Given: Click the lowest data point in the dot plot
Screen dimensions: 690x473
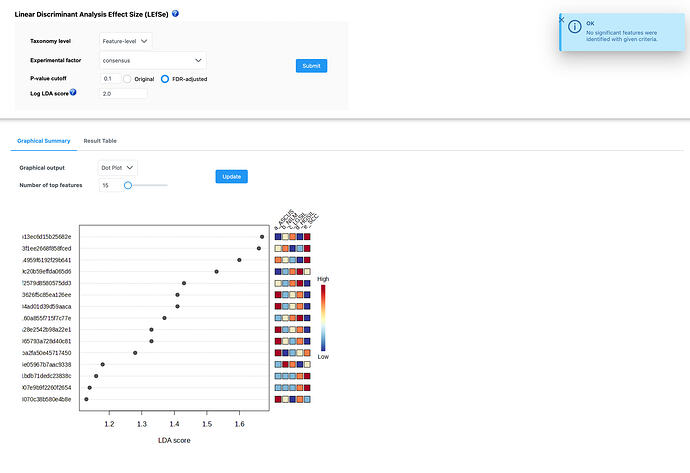Looking at the screenshot, I should [86, 399].
